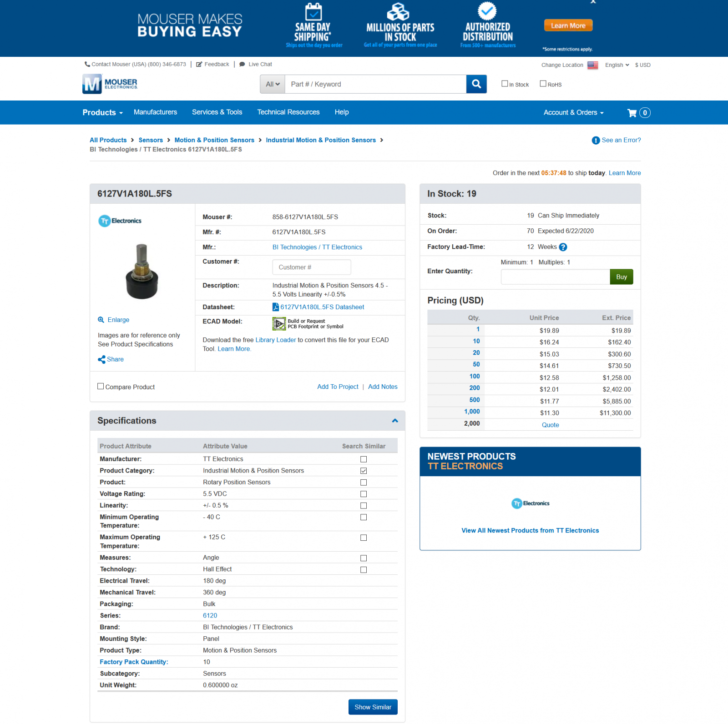Click the Millions of Parts boxes icon

pyautogui.click(x=399, y=11)
